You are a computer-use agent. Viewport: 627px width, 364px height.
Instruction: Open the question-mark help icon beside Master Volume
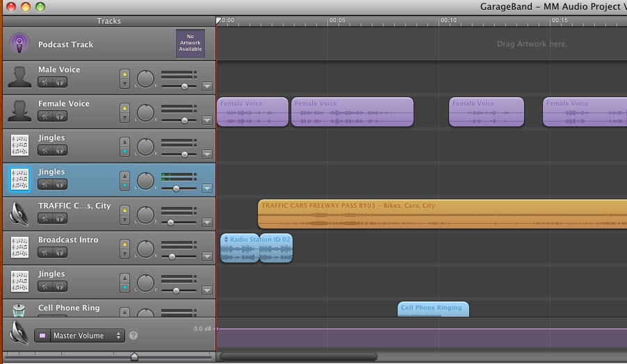point(133,336)
